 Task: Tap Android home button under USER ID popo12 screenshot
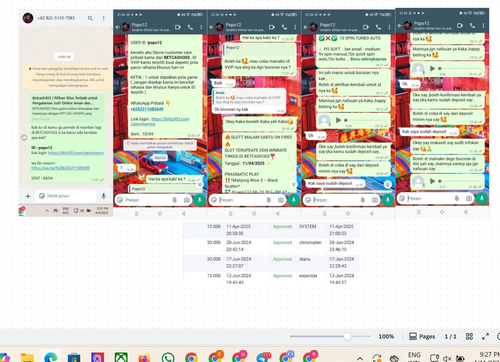click(160, 213)
